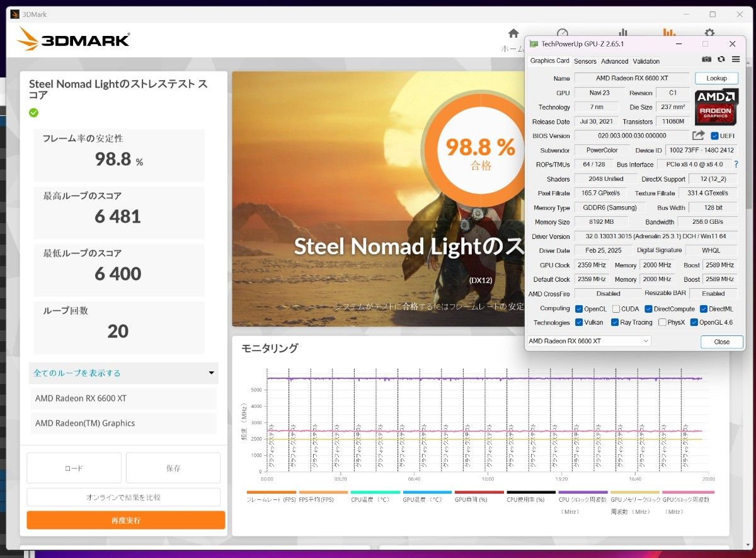
Task: Click the 98.8 % frame stability score
Action: [118, 159]
